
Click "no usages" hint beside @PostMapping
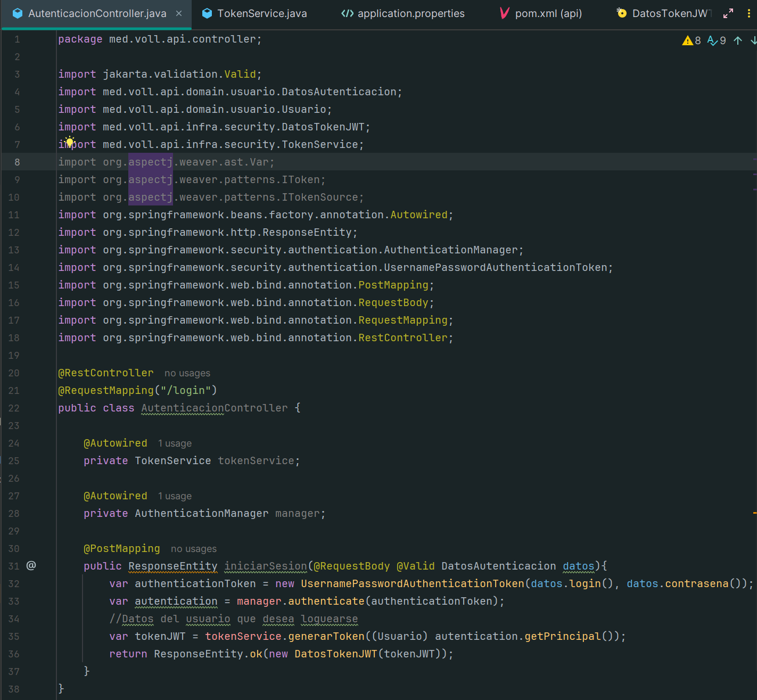tap(194, 549)
